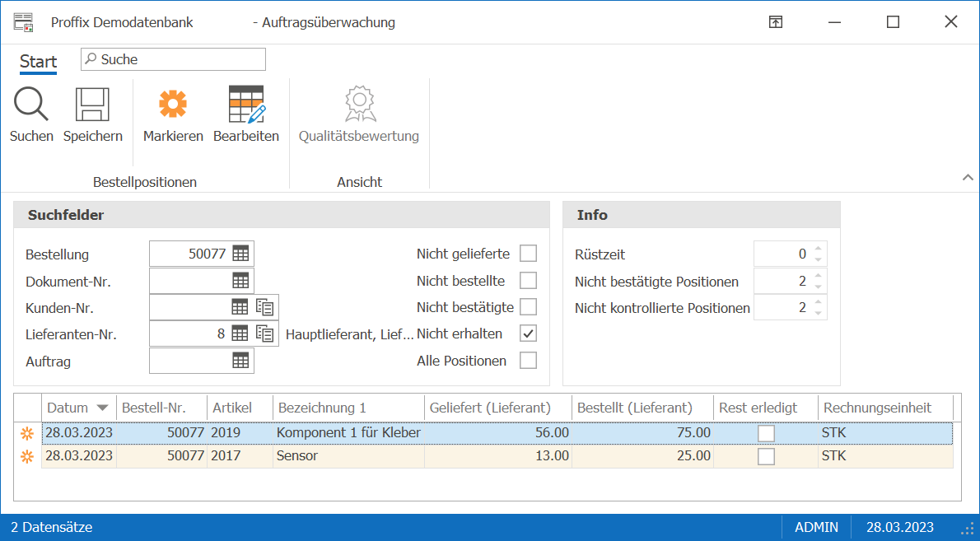Click the Datum column sort arrow
Viewport: 980px width, 541px height.
coord(102,408)
